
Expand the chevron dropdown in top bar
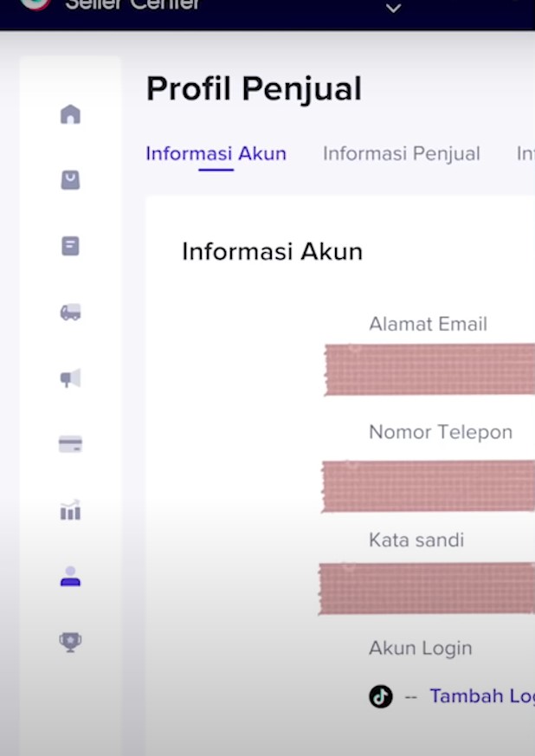pyautogui.click(x=393, y=9)
